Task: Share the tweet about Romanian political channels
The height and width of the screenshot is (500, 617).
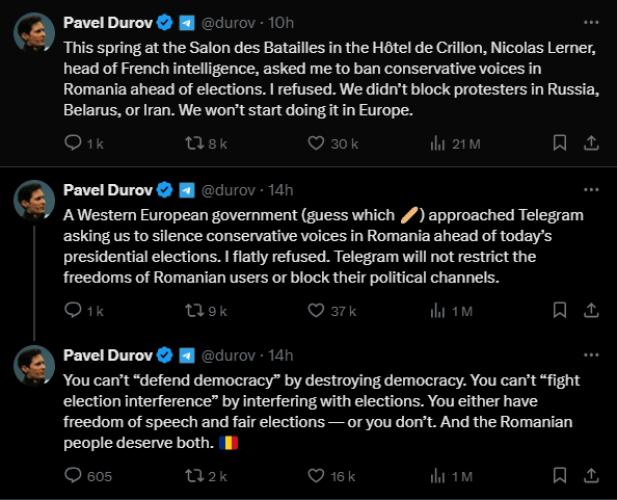Action: (x=591, y=310)
